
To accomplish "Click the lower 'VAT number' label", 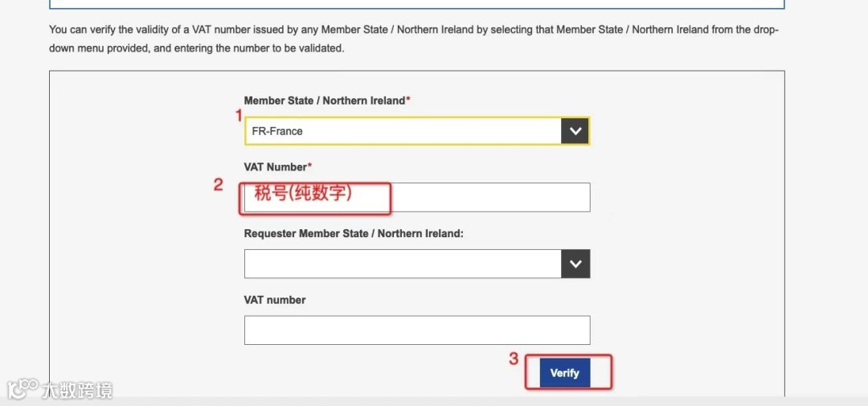I will pos(275,300).
